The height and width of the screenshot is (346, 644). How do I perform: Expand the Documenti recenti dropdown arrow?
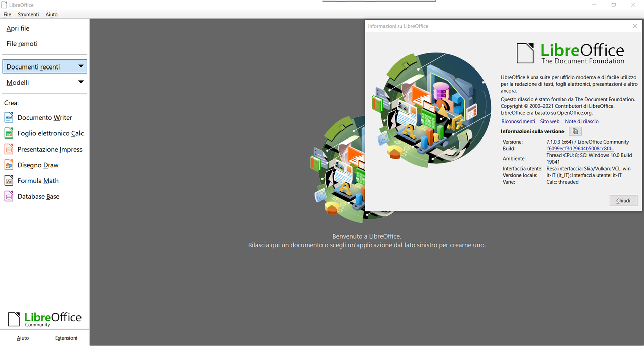point(81,66)
